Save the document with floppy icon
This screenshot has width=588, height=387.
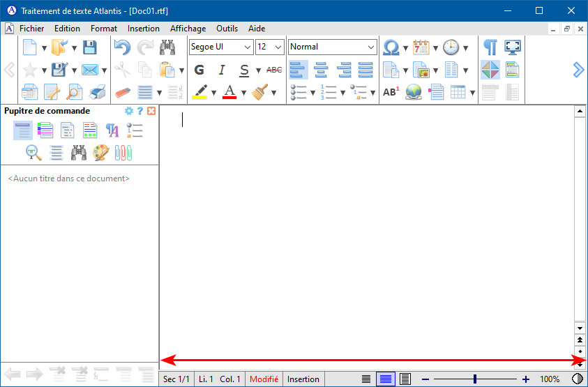coord(89,47)
